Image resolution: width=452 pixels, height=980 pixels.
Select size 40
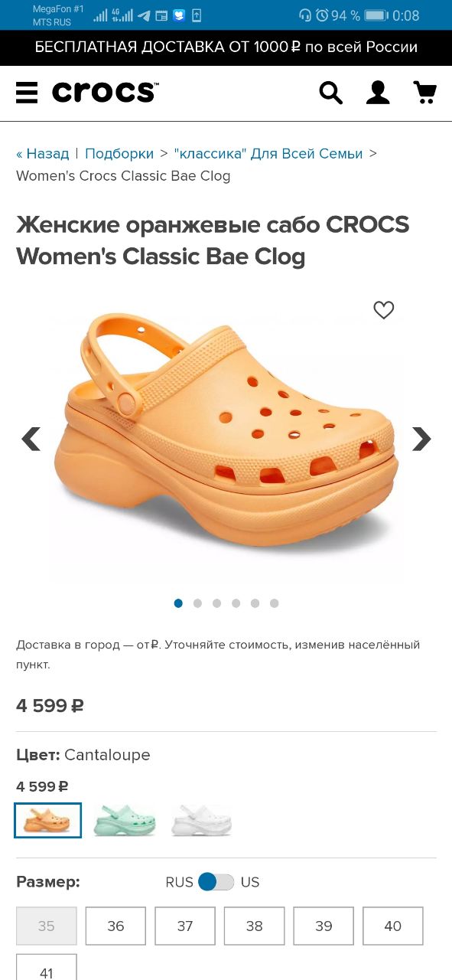tap(393, 926)
